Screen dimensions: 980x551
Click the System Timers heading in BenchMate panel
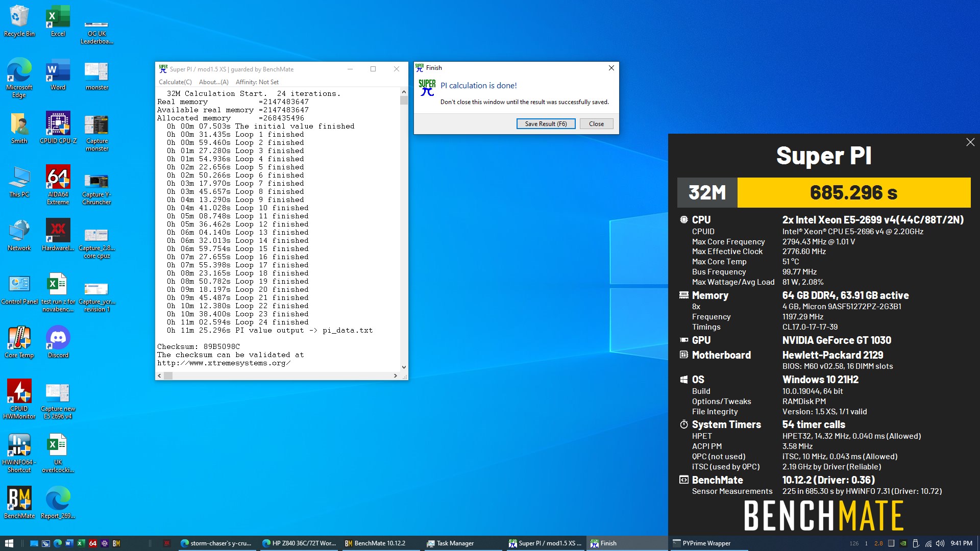click(726, 424)
